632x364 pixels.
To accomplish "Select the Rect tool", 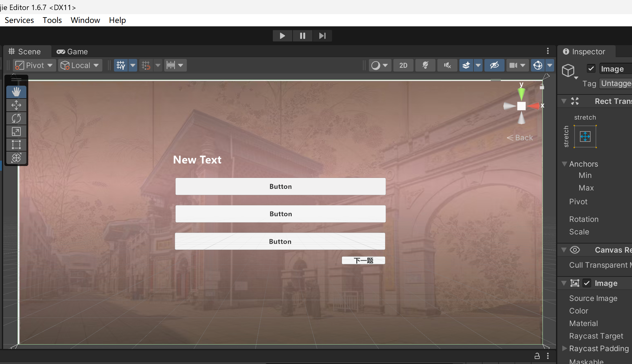I will coord(16,145).
